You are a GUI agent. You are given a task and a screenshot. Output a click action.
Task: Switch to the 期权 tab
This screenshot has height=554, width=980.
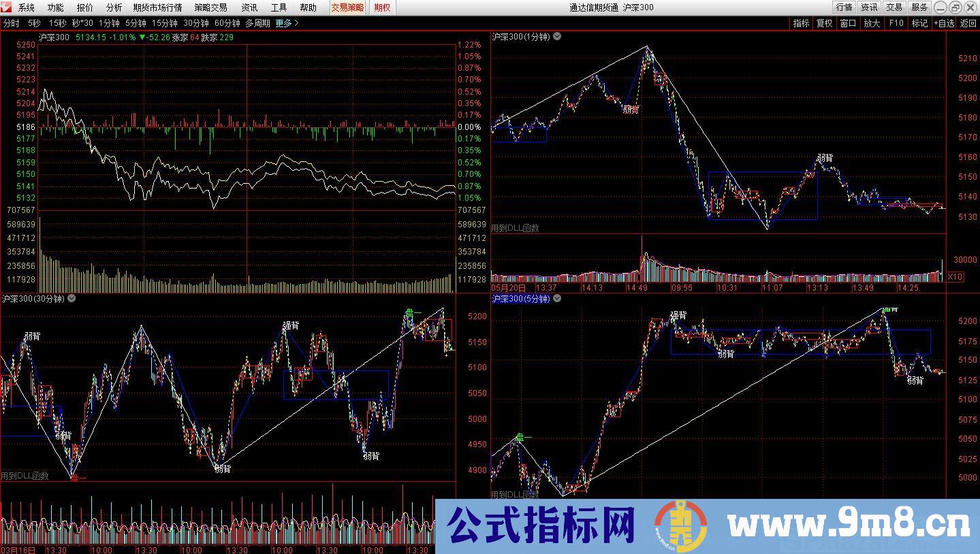[383, 7]
